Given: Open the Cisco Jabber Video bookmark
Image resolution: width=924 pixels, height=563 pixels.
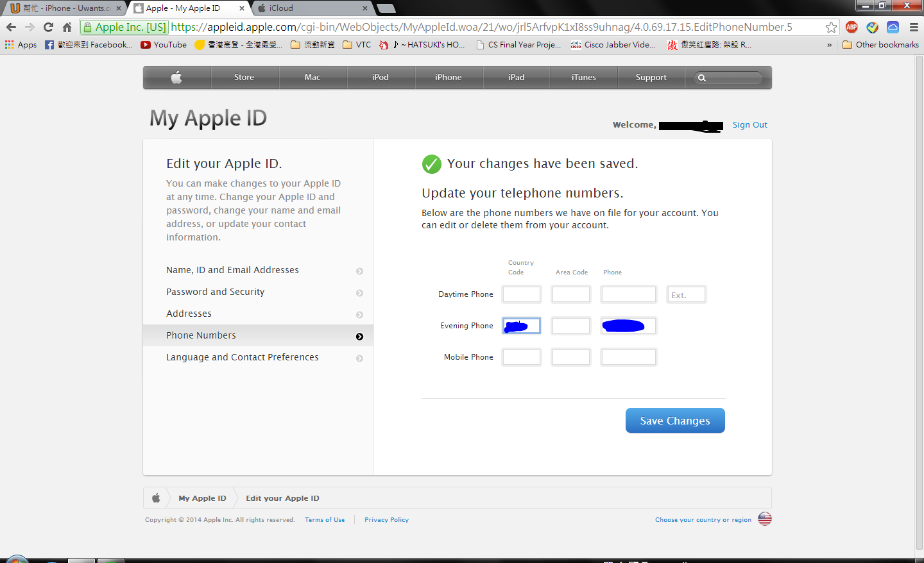Looking at the screenshot, I should coord(613,44).
